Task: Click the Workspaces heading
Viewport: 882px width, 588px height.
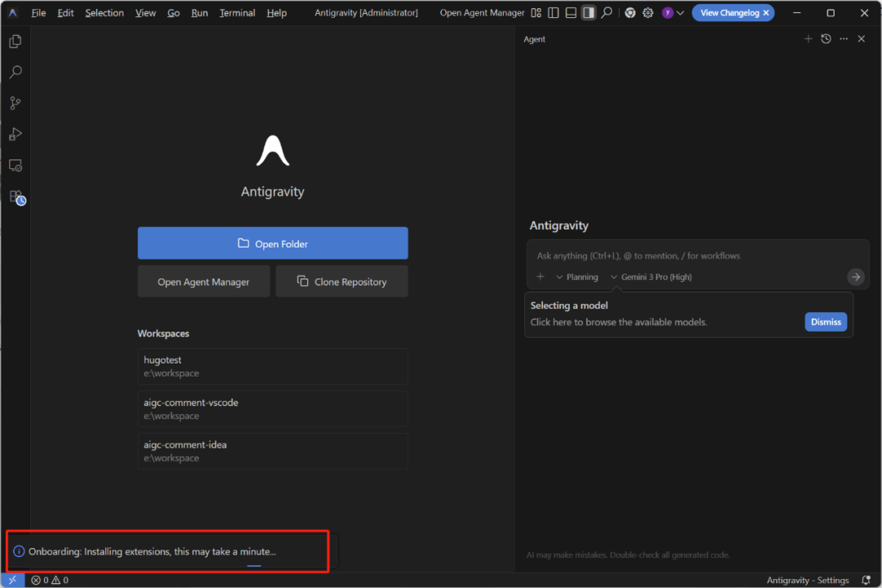Action: pyautogui.click(x=163, y=333)
